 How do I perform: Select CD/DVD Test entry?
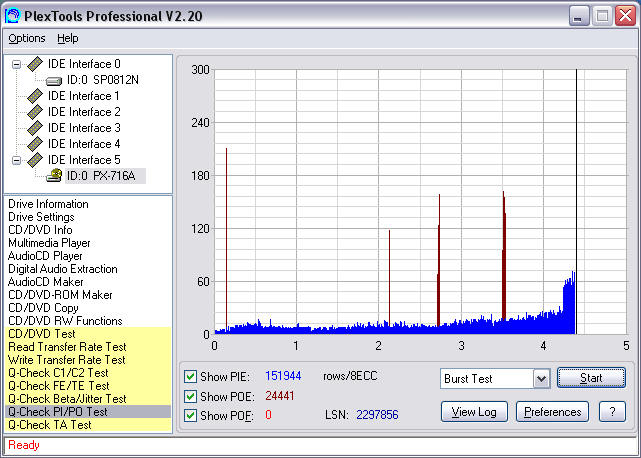click(88, 334)
